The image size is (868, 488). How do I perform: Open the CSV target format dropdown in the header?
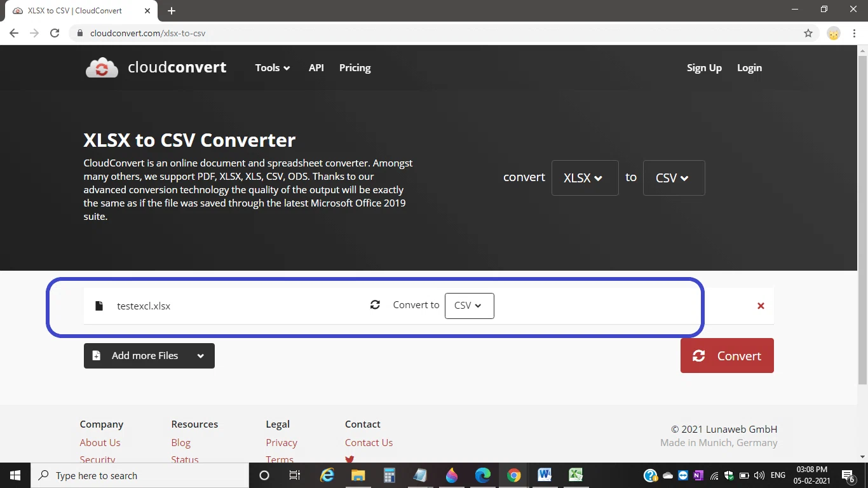point(674,178)
